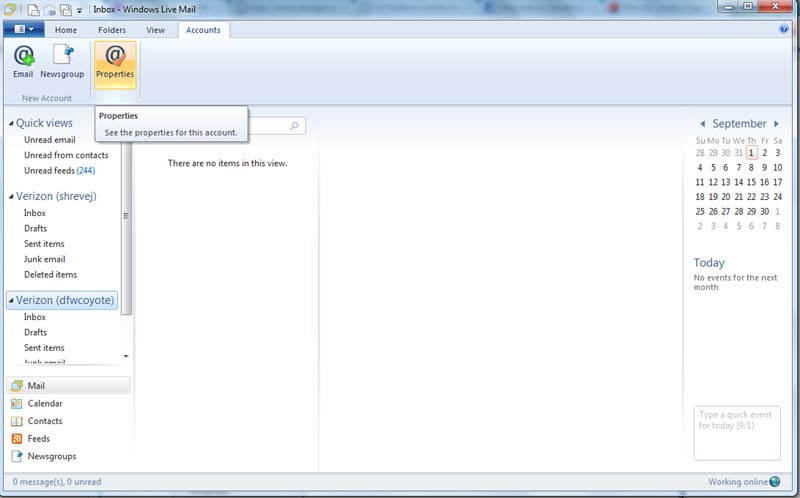Collapse the Verizon (dfwcoyote) account
The image size is (800, 498).
point(11,301)
